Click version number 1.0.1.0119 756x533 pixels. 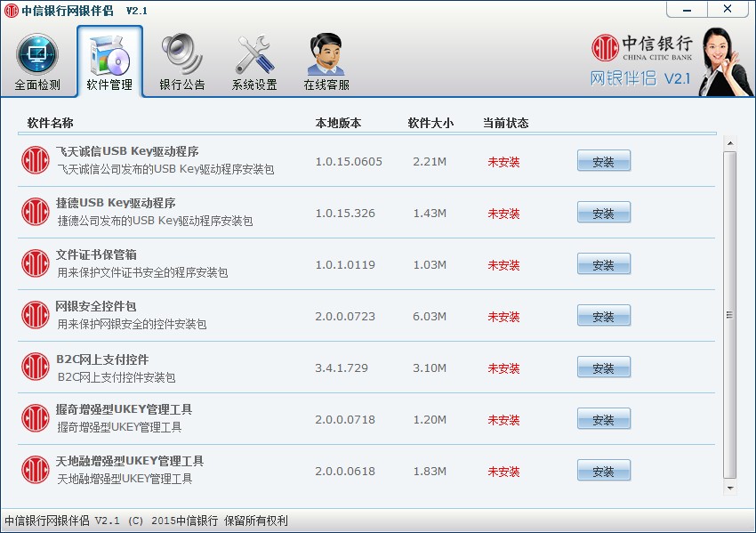pyautogui.click(x=345, y=265)
